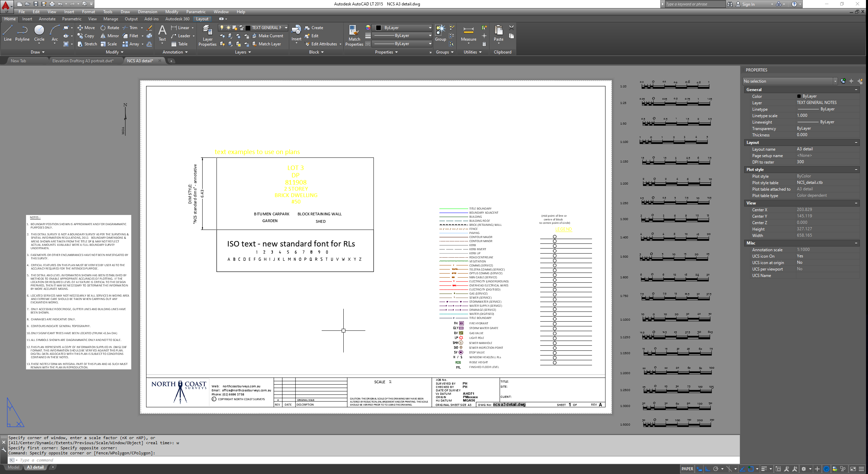This screenshot has height=474, width=868.
Task: Select the Mirror modify tool
Action: click(x=109, y=36)
